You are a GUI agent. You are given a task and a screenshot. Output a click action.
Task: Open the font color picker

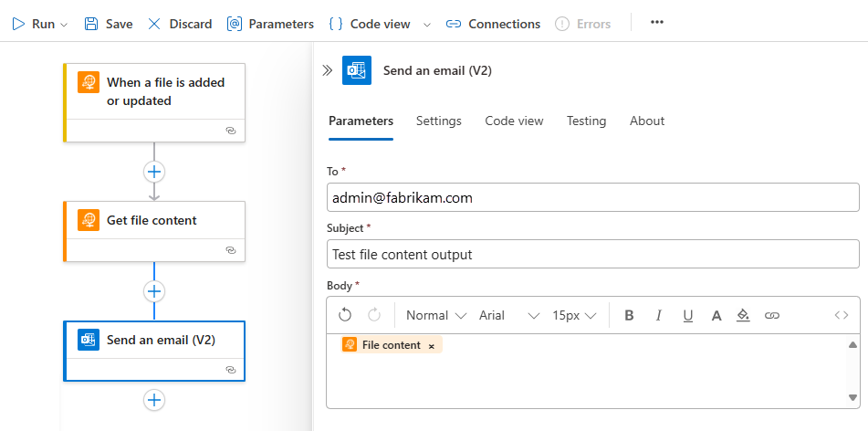[716, 315]
